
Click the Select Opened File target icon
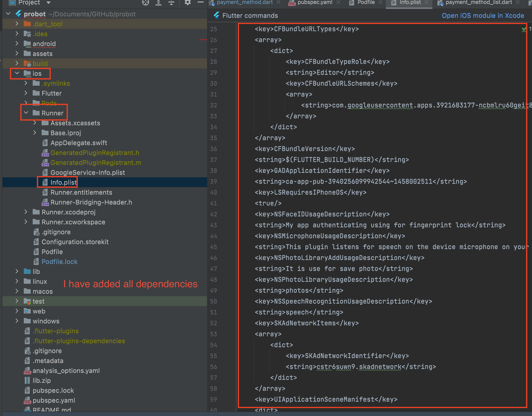tap(146, 2)
